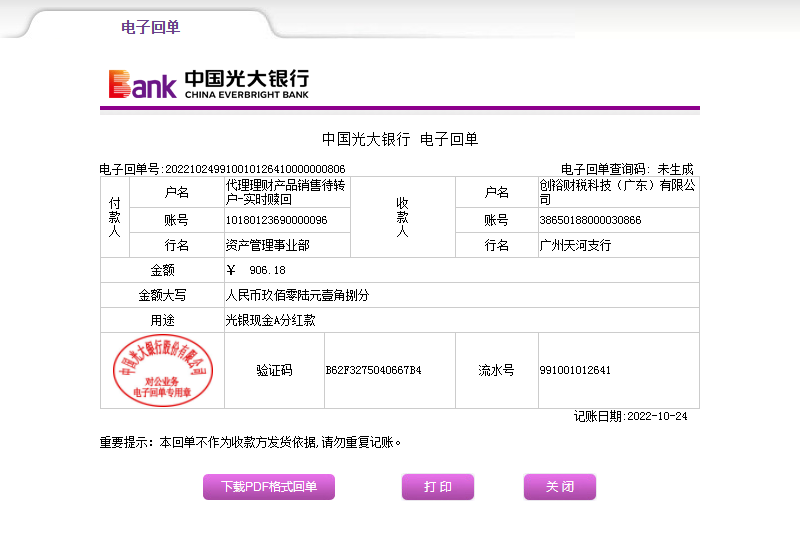Click the 验证码 label cell
The width and height of the screenshot is (800, 534).
(x=274, y=370)
